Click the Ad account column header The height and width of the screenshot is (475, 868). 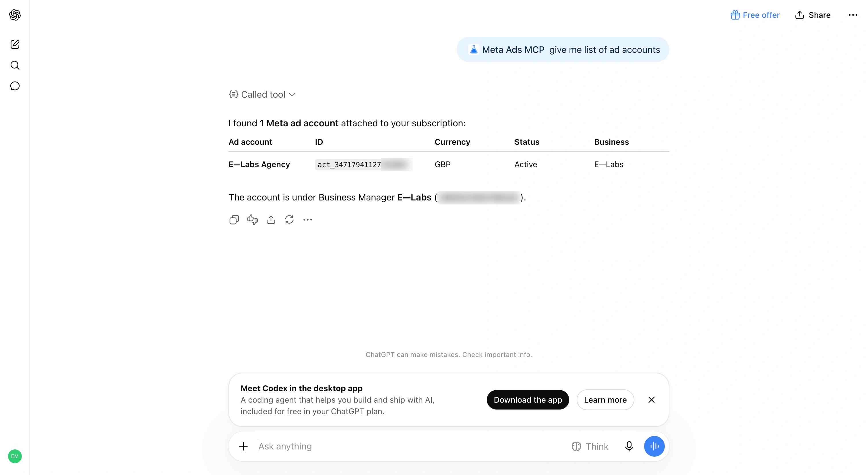pos(250,142)
